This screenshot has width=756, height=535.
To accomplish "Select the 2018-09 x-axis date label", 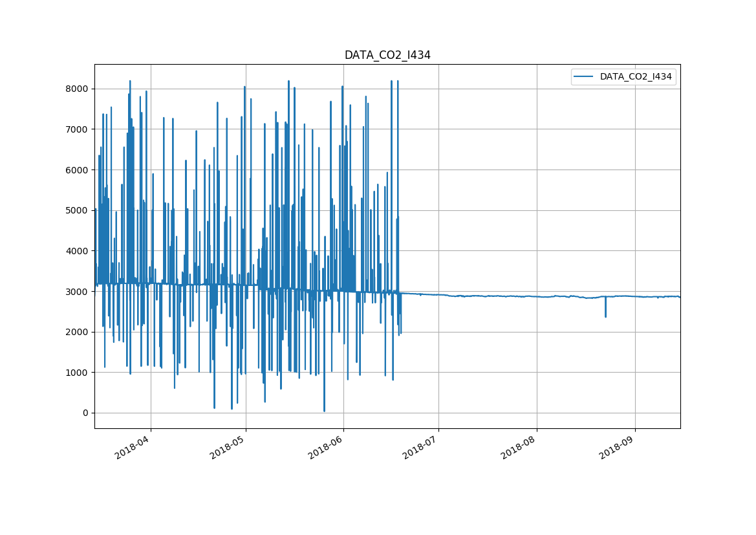I will (x=618, y=447).
